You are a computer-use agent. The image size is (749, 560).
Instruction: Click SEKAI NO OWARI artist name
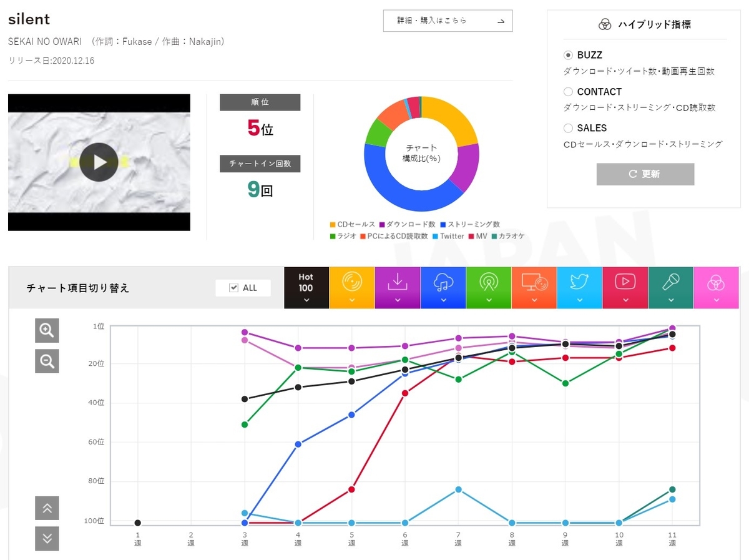(46, 42)
